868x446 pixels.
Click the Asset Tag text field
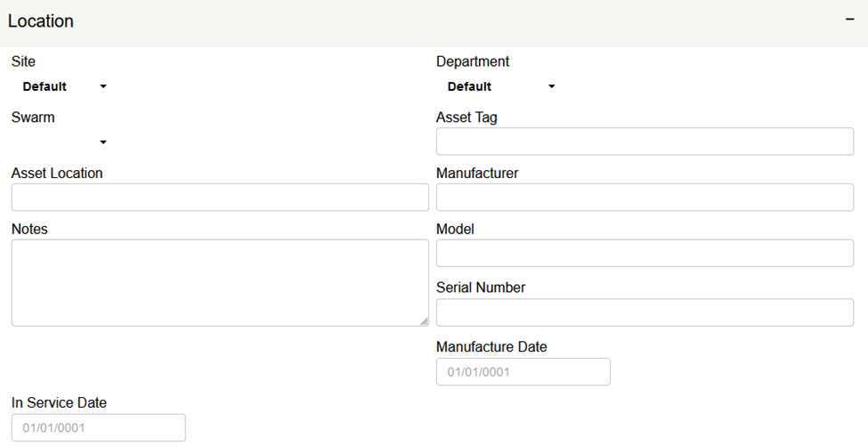tap(645, 142)
